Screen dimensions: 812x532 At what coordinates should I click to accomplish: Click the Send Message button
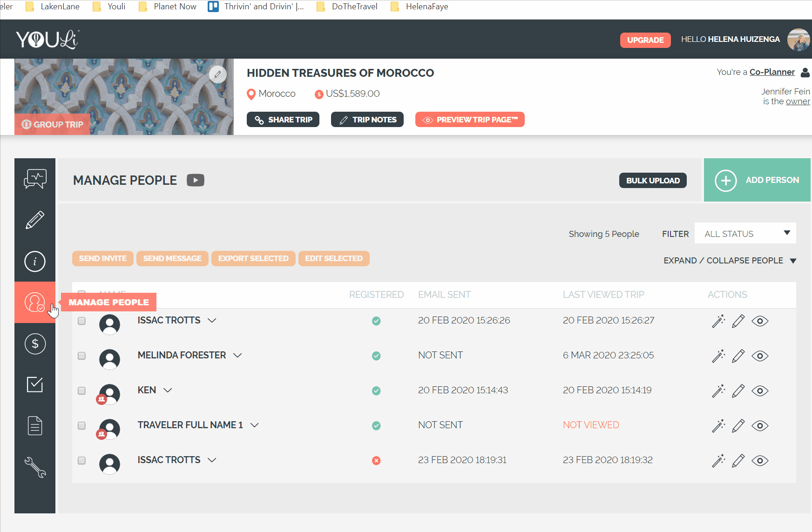pos(172,258)
